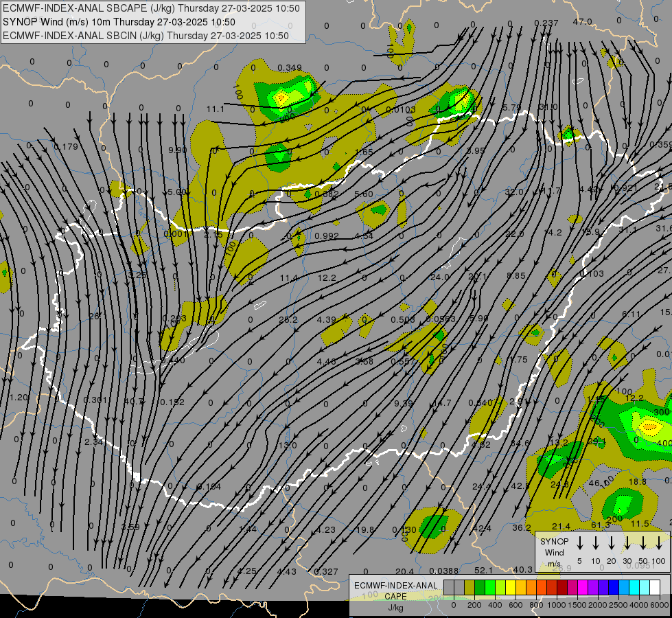This screenshot has height=618, width=672.
Task: Select the olive swatch in CAPE legend
Action: pyautogui.click(x=470, y=588)
